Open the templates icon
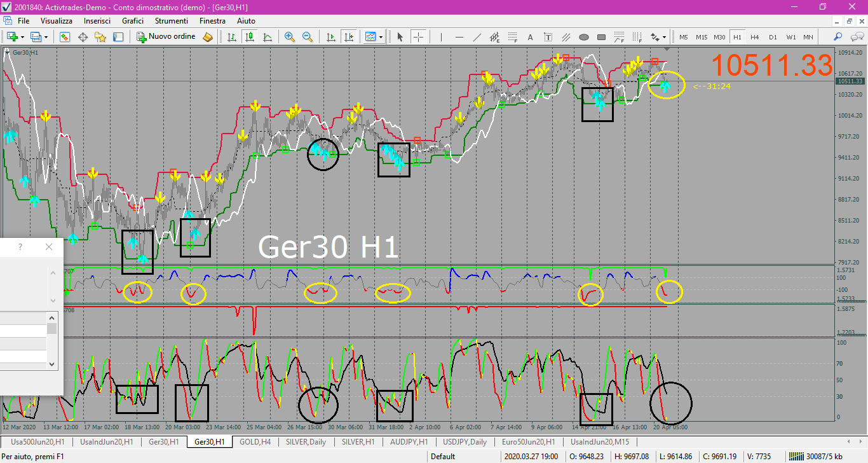Screen dimensions: 868x463 click(370, 37)
